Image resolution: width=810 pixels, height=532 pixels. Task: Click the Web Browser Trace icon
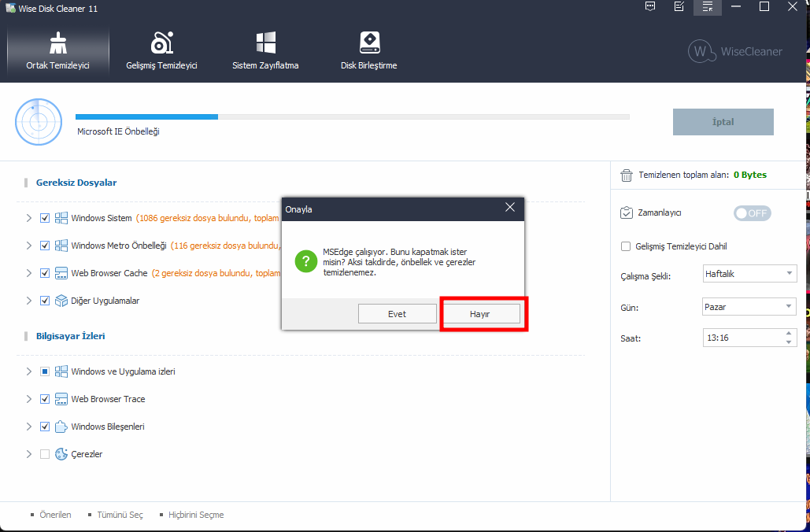pos(61,399)
